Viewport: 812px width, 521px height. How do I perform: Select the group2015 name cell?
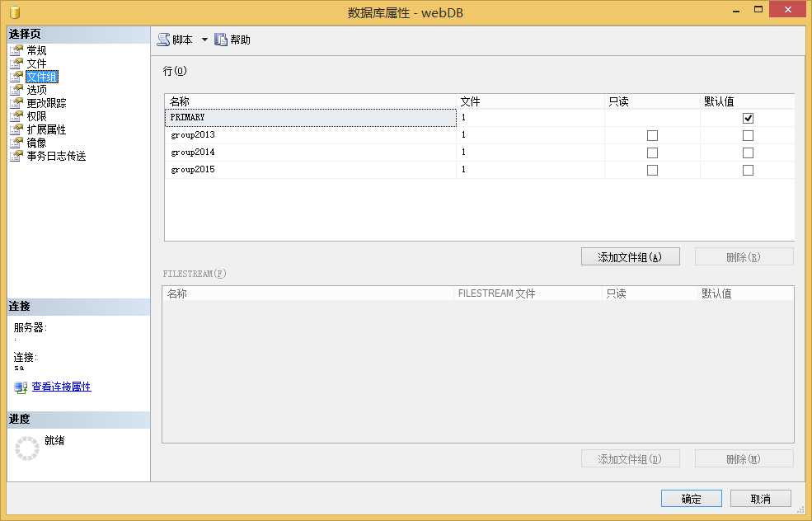point(309,170)
